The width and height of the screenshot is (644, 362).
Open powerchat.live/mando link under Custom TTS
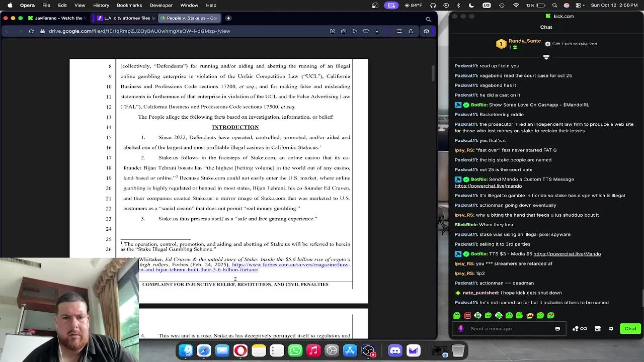pyautogui.click(x=488, y=186)
